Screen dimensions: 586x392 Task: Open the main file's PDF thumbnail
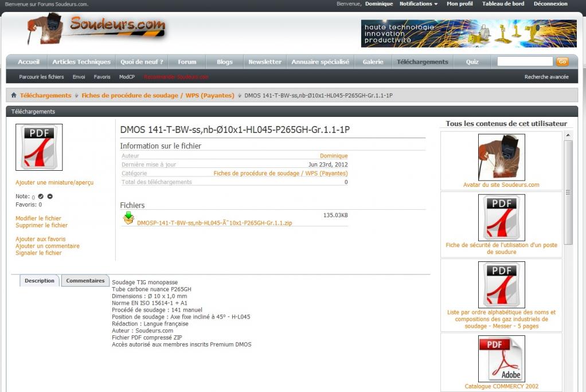(39, 147)
